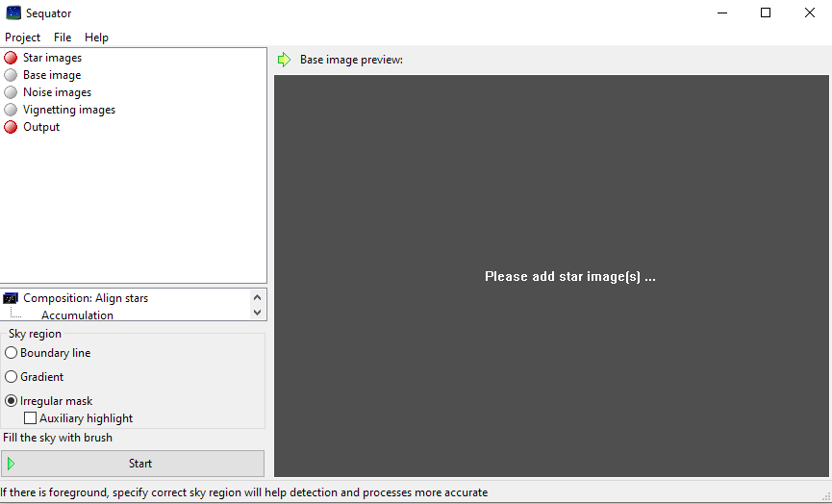Enable the Auxiliary highlight checkbox

click(31, 418)
